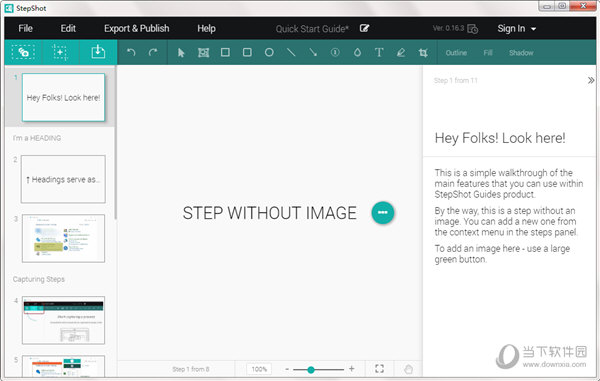600x381 pixels.
Task: Select step 3 thumbnail
Action: [x=64, y=238]
